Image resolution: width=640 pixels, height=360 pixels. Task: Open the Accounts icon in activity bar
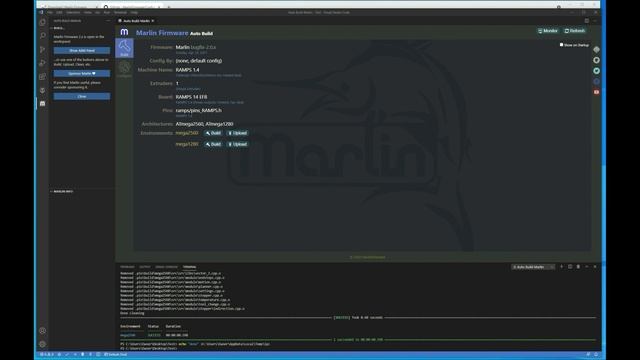pos(42,331)
